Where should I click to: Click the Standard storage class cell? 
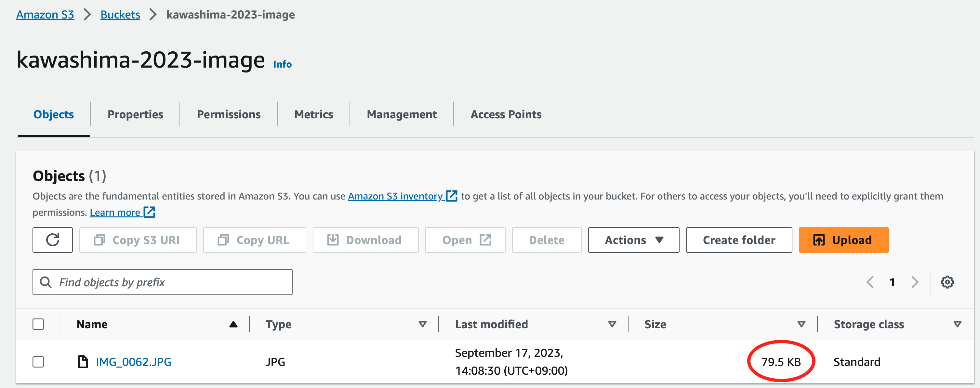coord(857,362)
